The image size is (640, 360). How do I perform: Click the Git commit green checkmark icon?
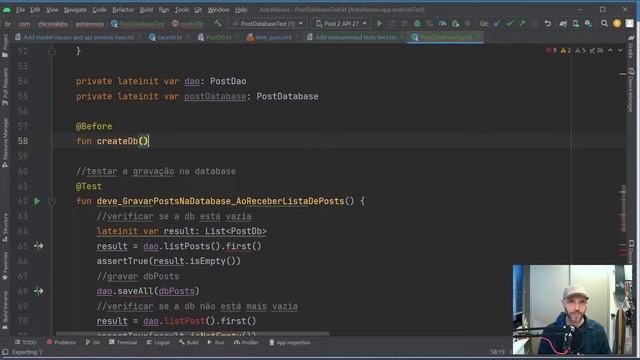[509, 24]
